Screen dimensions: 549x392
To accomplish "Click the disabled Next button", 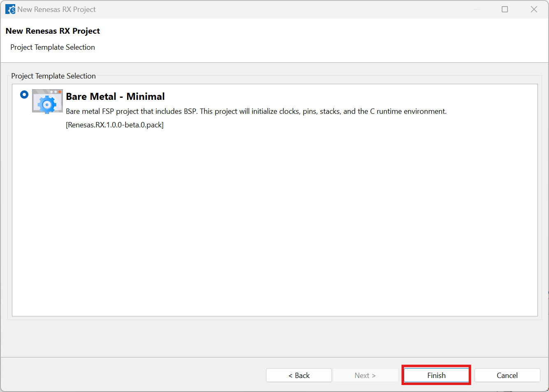I will pyautogui.click(x=365, y=375).
